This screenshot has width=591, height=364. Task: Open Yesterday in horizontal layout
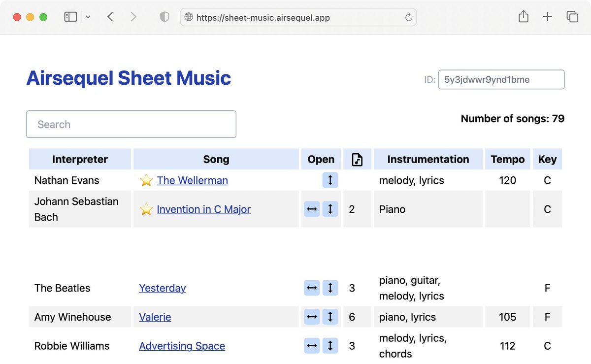312,288
